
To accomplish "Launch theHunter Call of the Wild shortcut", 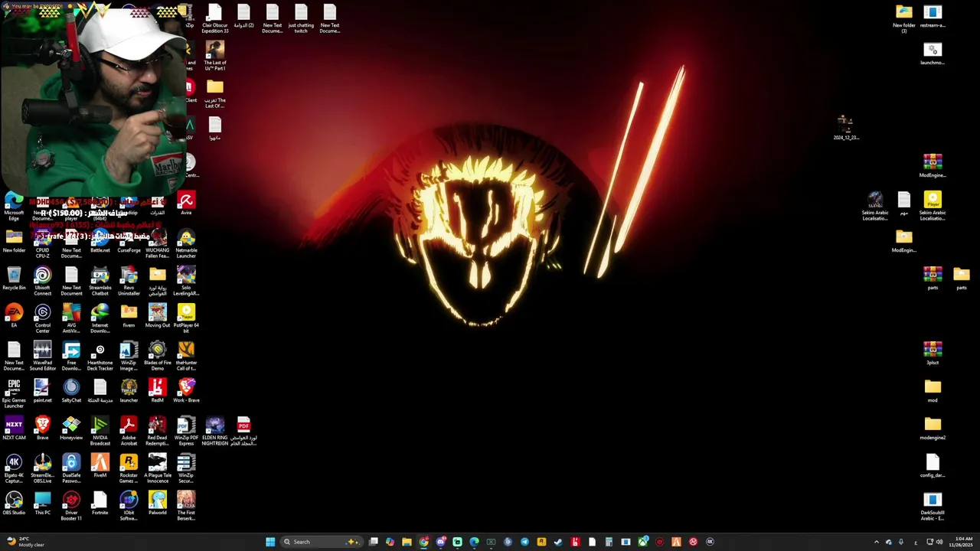I will coord(186,357).
